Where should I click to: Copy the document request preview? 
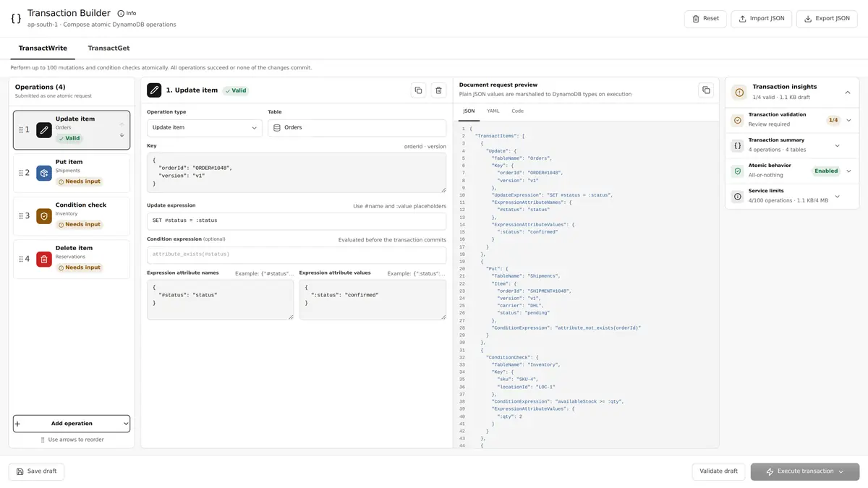coord(705,90)
